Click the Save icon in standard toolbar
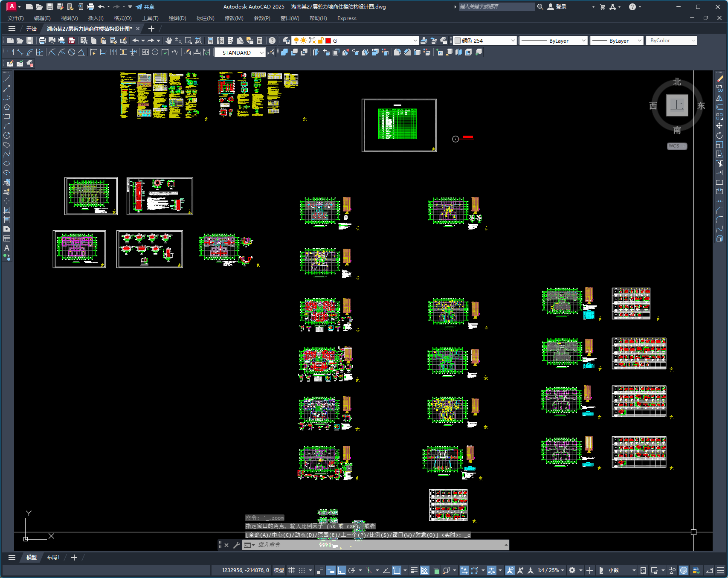This screenshot has height=578, width=728. (30, 41)
